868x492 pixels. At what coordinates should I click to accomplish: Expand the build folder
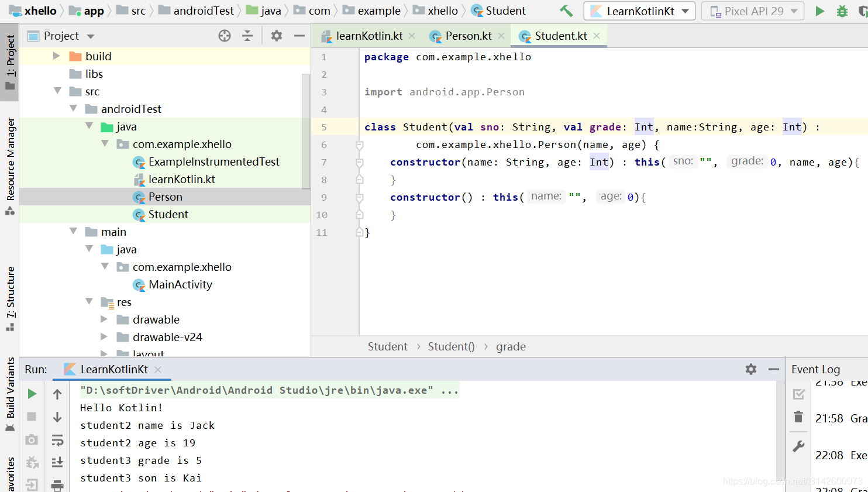click(57, 56)
